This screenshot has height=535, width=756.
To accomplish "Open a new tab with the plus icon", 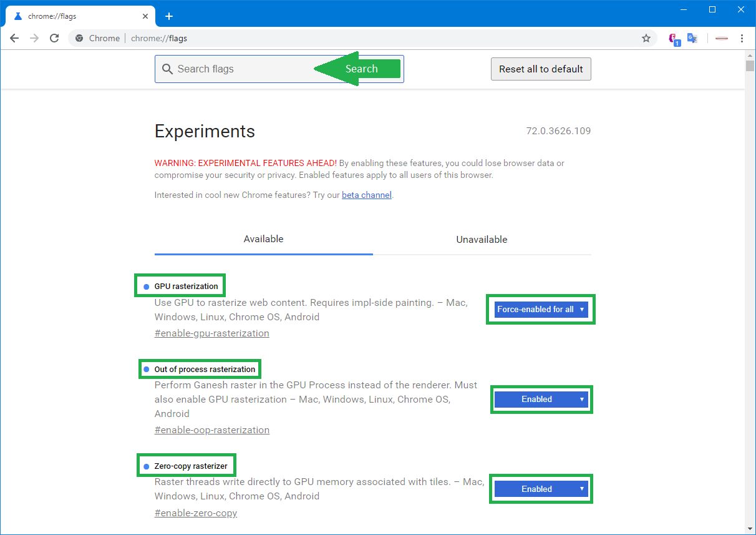I will pos(169,16).
